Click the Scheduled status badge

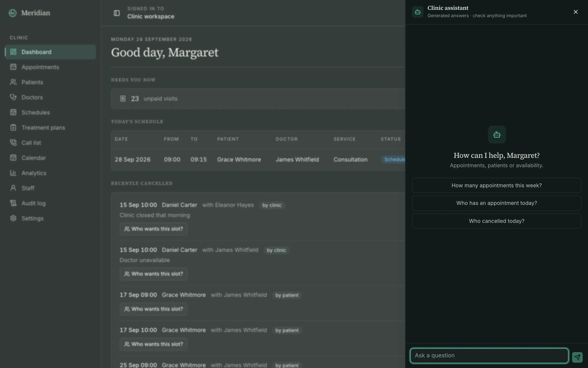(393, 159)
